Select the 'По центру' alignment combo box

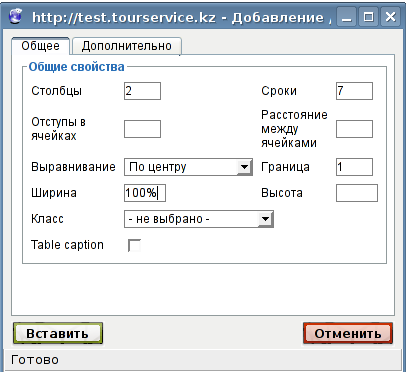click(x=188, y=167)
